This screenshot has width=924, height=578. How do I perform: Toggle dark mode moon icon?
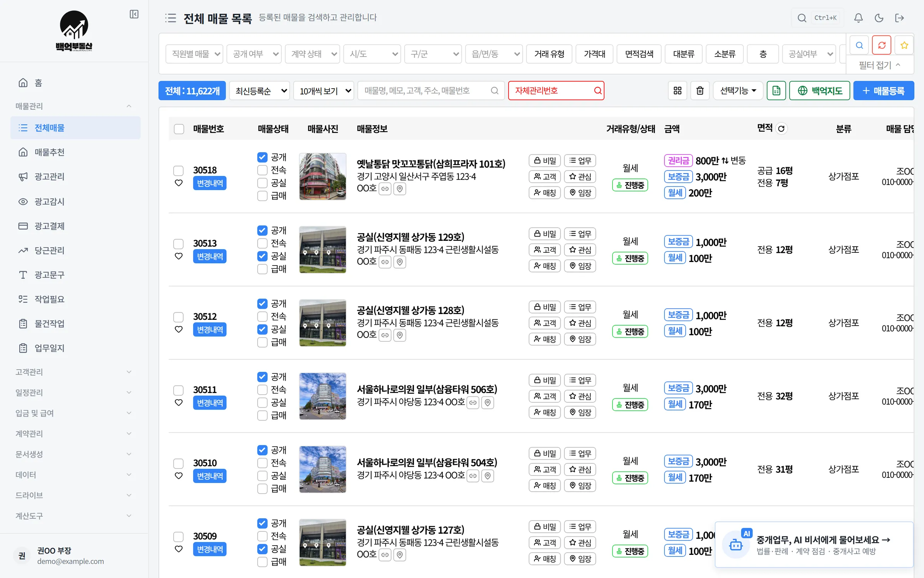coord(879,18)
